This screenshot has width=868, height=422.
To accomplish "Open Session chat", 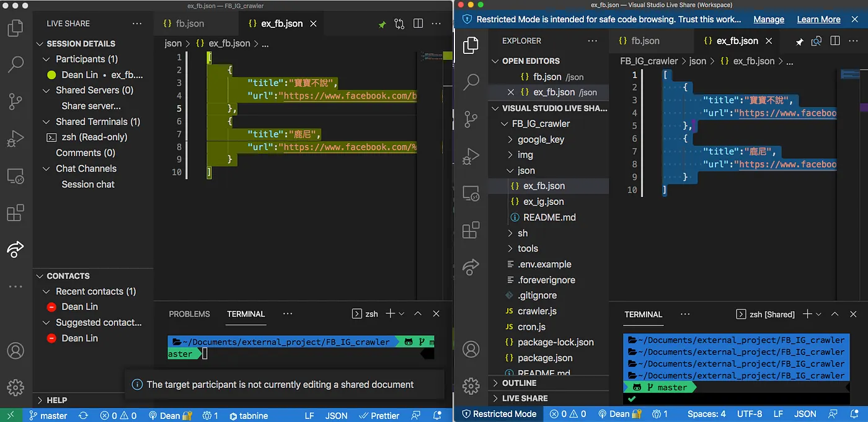I will click(88, 184).
